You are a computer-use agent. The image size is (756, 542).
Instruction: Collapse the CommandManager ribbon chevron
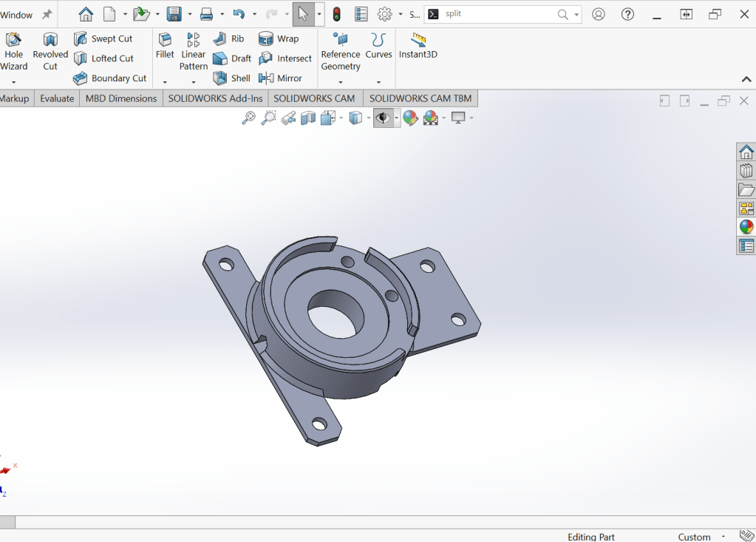point(746,79)
